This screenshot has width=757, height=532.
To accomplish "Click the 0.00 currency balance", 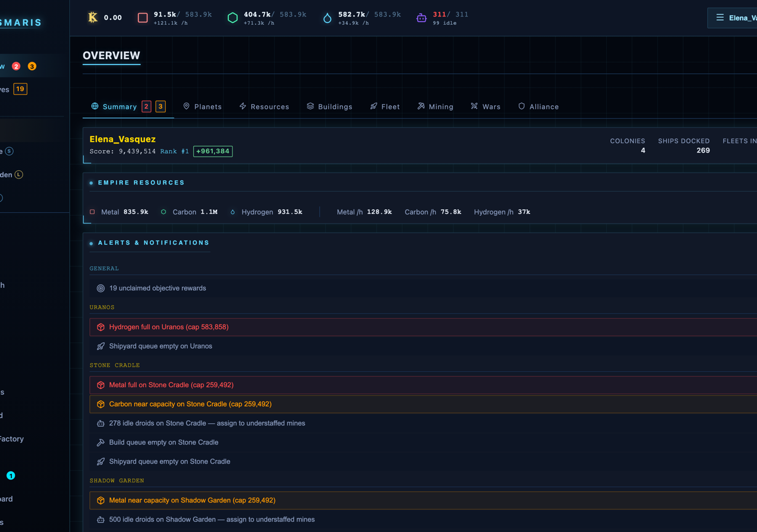I will pos(113,18).
